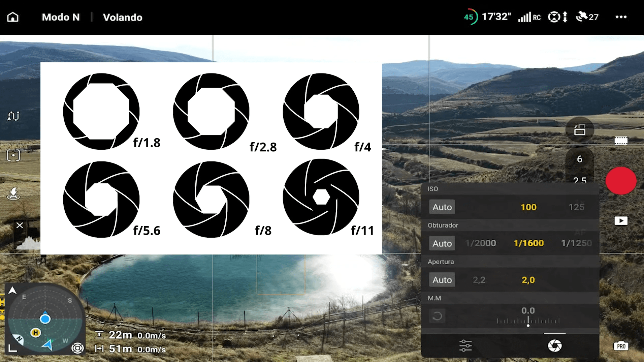644x362 pixels.
Task: Tap the f/5.6 aperture diagram
Action: tap(101, 199)
